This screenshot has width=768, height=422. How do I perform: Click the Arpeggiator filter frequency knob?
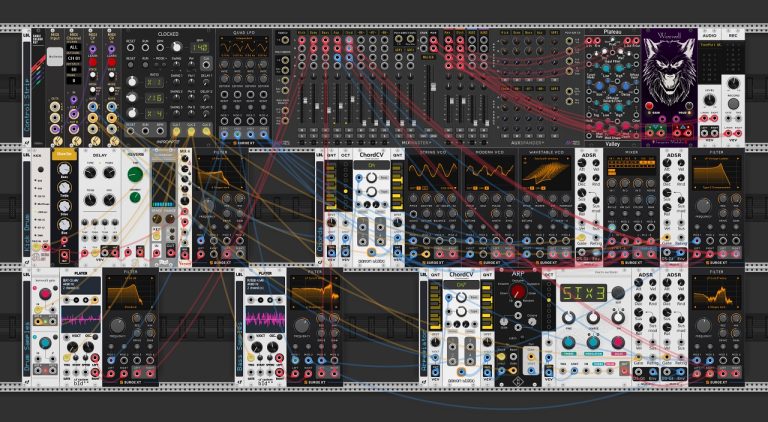click(x=703, y=326)
